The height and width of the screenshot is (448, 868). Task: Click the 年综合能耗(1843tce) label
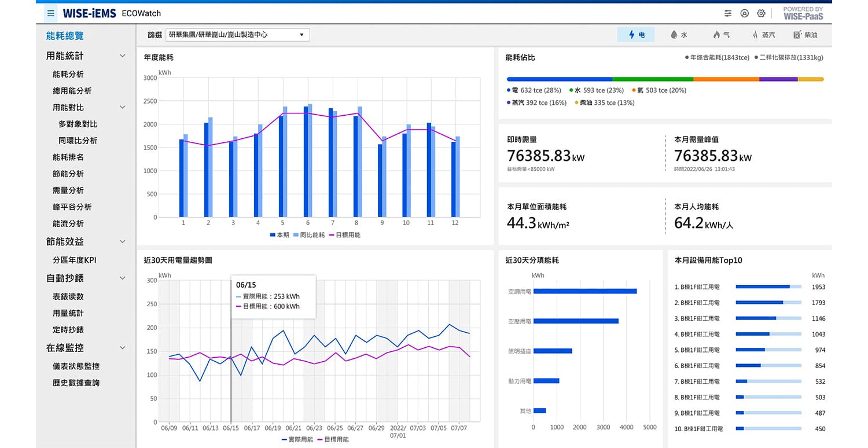point(717,58)
